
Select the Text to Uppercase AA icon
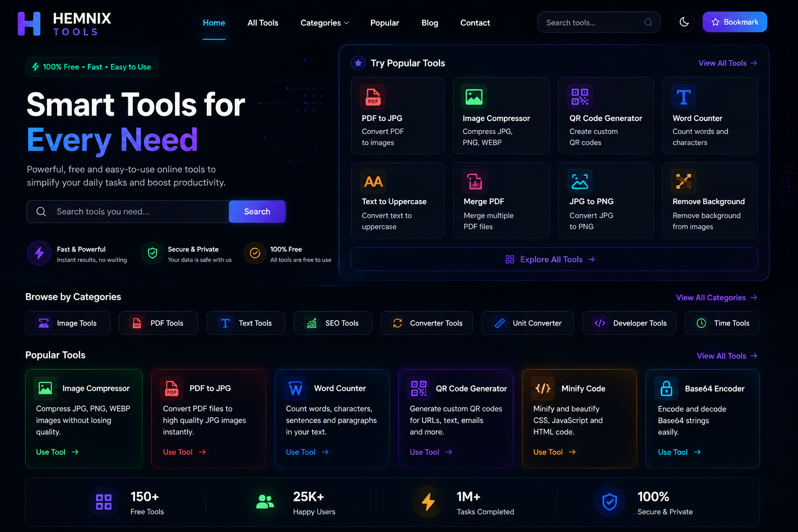click(373, 181)
